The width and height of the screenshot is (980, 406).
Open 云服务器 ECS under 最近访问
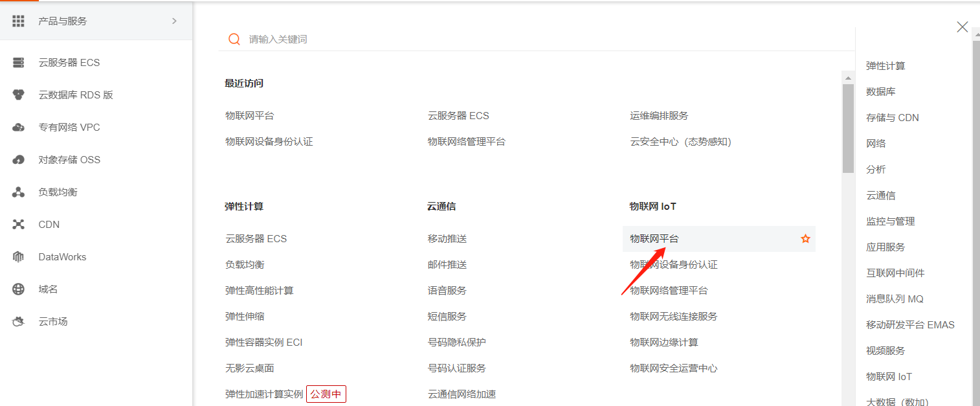click(x=458, y=116)
